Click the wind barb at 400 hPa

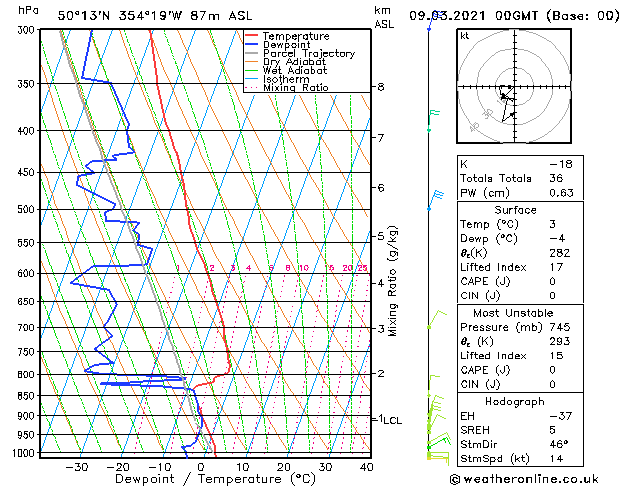[434, 121]
